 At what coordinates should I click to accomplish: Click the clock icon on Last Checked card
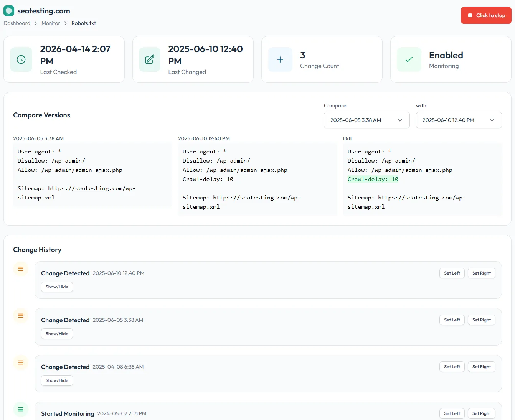click(21, 59)
